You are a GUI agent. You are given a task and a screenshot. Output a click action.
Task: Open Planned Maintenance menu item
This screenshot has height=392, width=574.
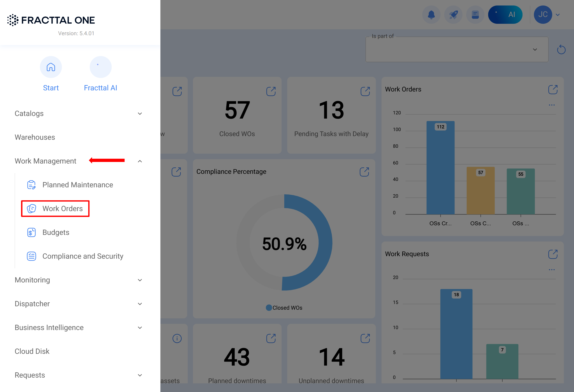pos(78,185)
